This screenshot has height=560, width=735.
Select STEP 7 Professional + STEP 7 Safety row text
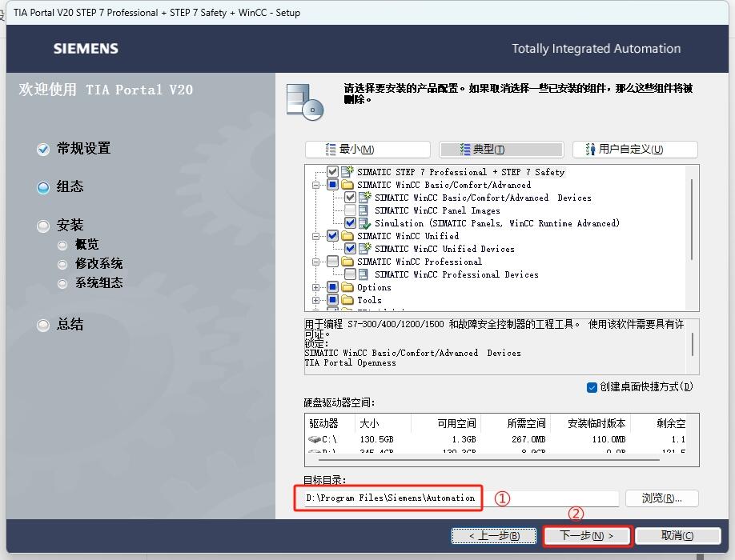[461, 172]
